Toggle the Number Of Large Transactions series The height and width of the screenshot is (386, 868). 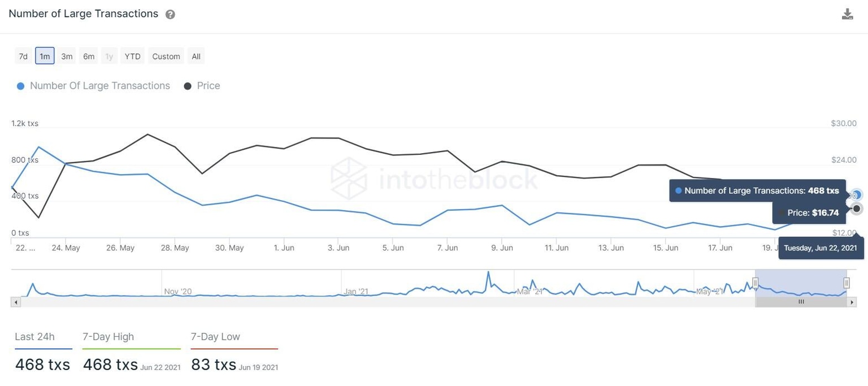click(x=93, y=85)
